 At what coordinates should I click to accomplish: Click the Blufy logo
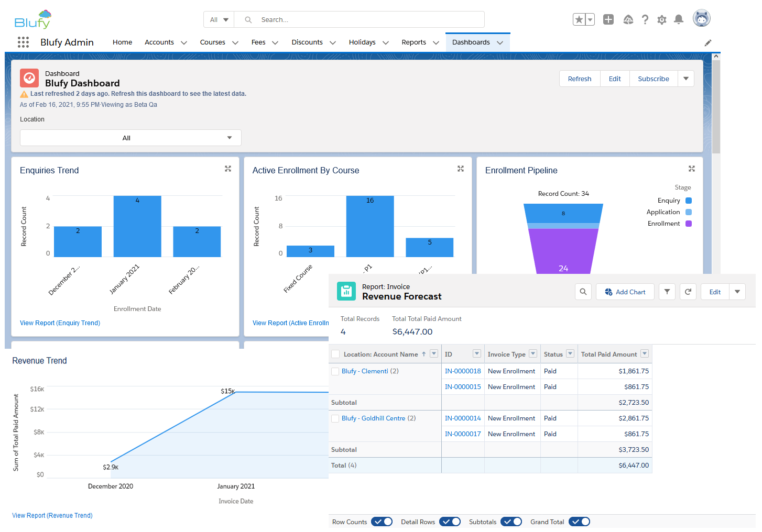[33, 19]
